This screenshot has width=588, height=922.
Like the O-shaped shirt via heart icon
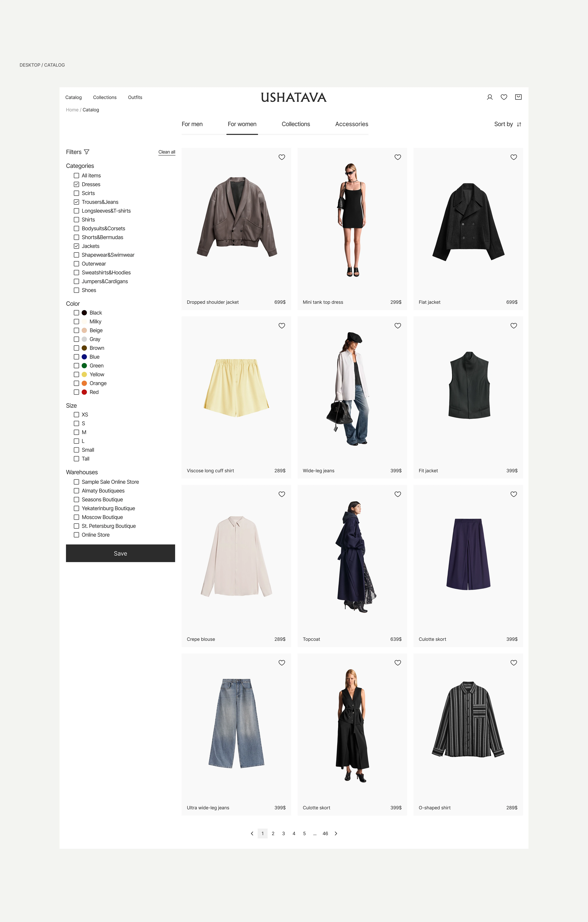pyautogui.click(x=514, y=663)
